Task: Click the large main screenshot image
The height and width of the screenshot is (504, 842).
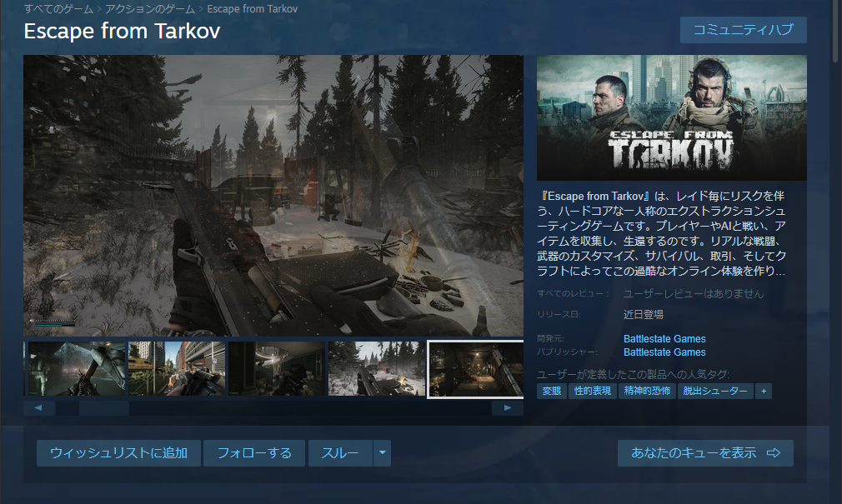Action: (273, 196)
